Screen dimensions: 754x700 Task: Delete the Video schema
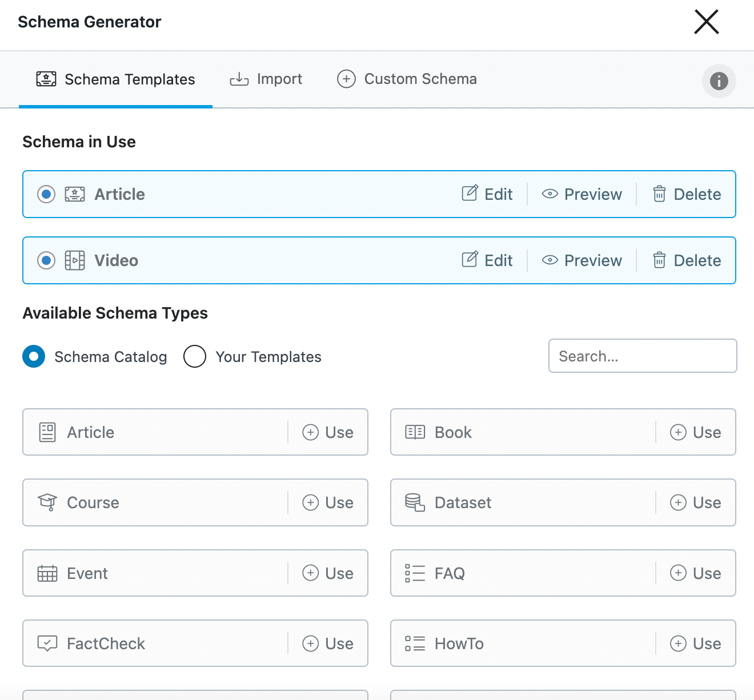point(687,260)
